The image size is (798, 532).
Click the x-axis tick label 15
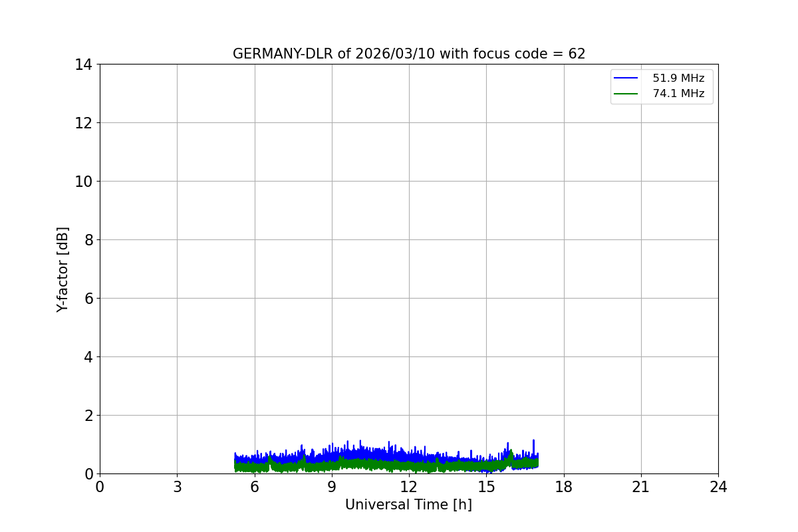pyautogui.click(x=486, y=487)
